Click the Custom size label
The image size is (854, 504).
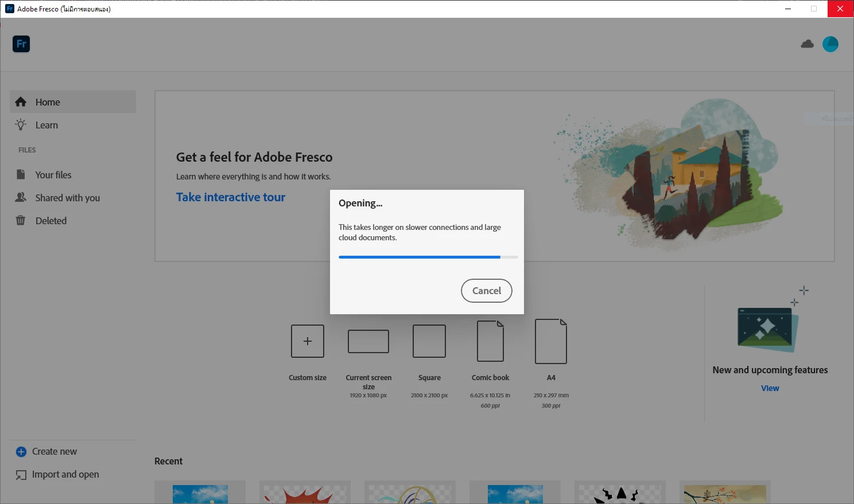[x=308, y=378]
